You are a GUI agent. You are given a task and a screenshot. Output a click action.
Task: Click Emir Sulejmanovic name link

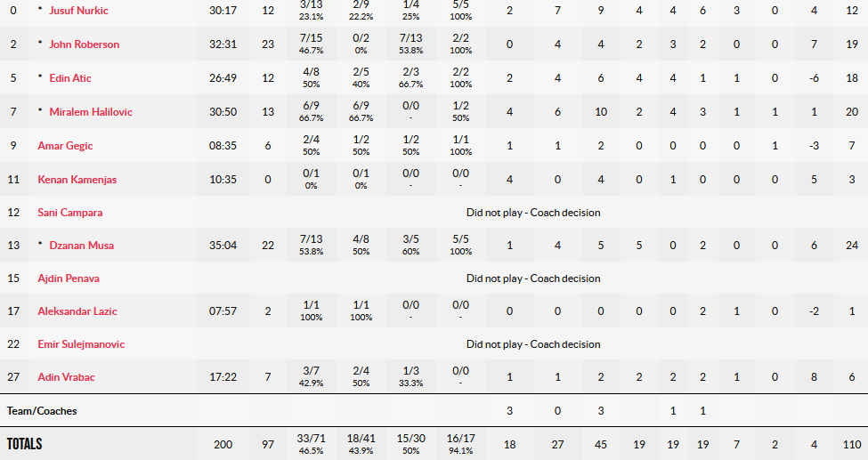tap(81, 344)
